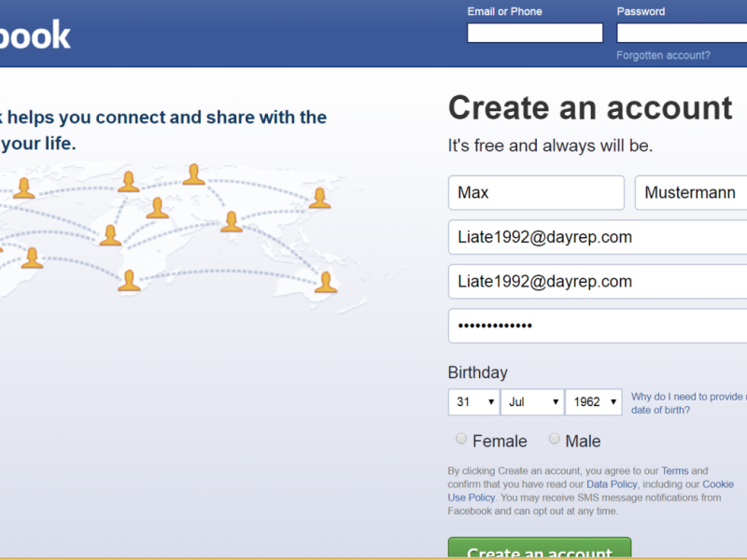Image resolution: width=747 pixels, height=560 pixels.
Task: Select the Male radio button
Action: click(554, 439)
